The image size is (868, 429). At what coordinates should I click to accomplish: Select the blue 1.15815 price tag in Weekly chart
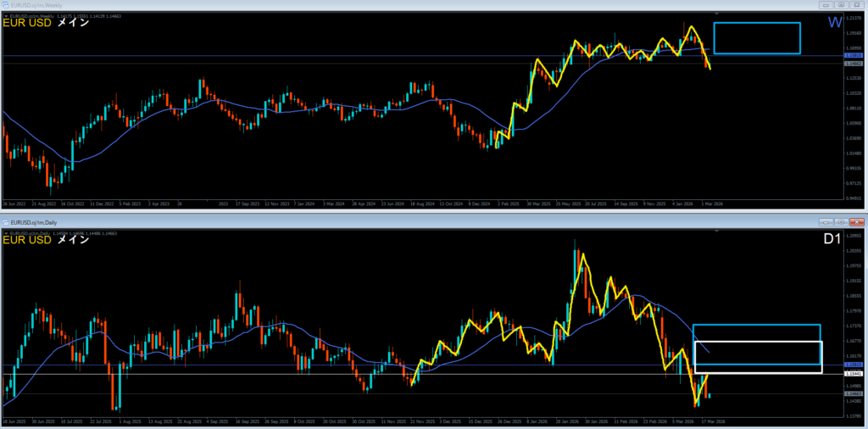click(853, 55)
